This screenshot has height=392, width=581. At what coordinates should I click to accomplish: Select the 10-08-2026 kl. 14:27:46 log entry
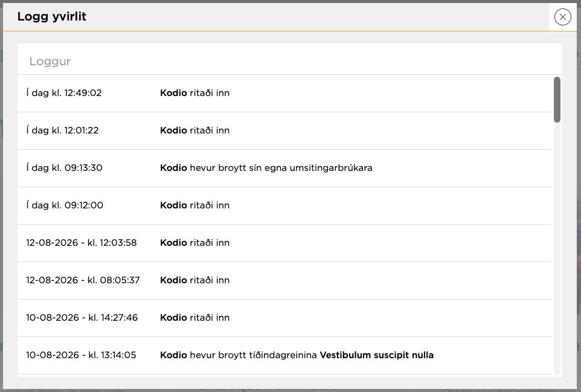click(284, 318)
